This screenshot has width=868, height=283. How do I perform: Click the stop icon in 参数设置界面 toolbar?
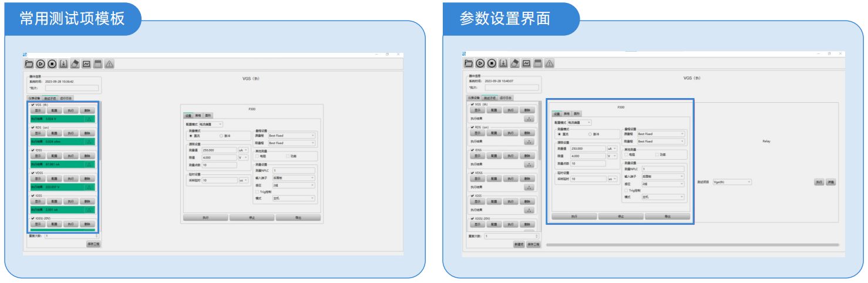pyautogui.click(x=492, y=63)
